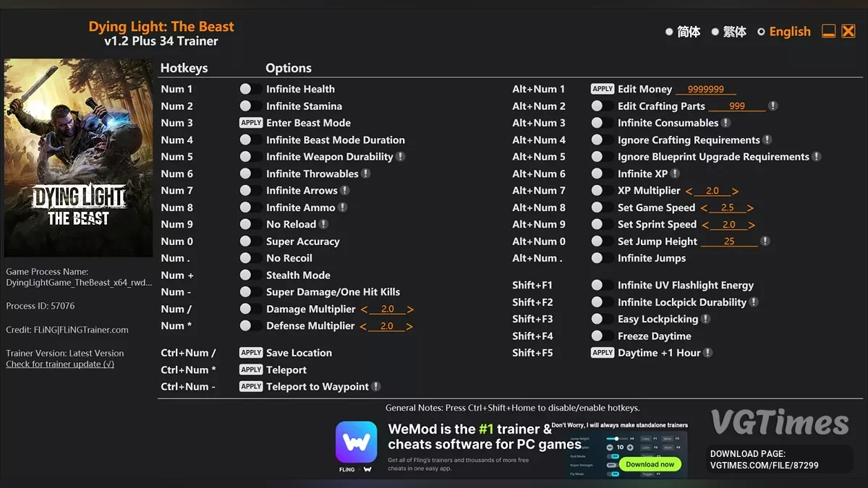This screenshot has height=488, width=868.
Task: Switch language to 简体
Action: tap(683, 32)
